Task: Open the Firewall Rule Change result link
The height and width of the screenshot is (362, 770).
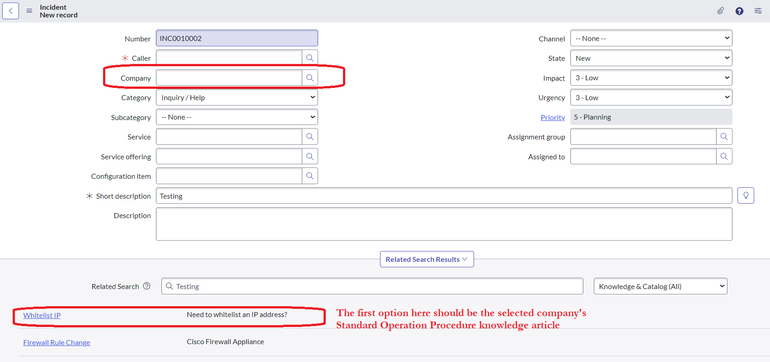Action: coord(56,342)
